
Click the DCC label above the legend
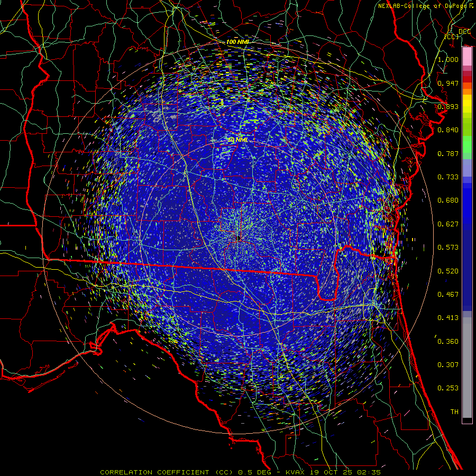coord(464,32)
